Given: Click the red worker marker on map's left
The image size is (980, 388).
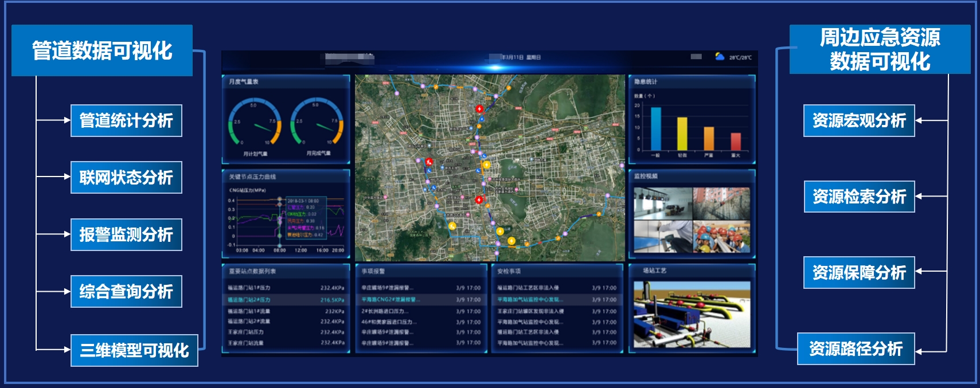Looking at the screenshot, I should (x=428, y=162).
